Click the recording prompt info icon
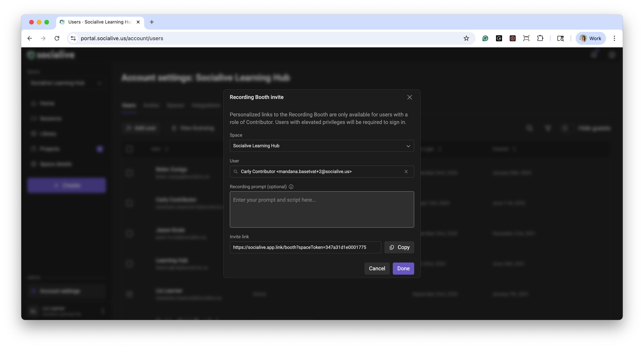Screen dimensions: 644x348 [x=291, y=187]
